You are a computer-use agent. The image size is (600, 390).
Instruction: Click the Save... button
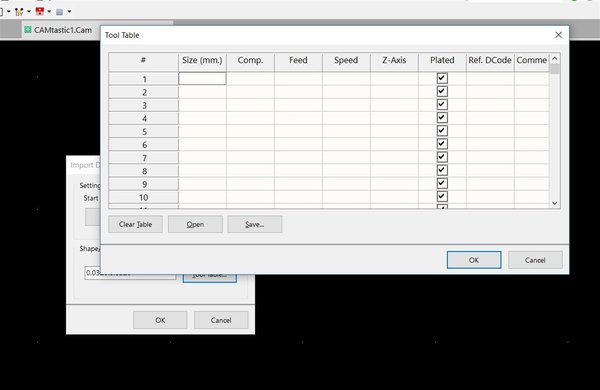[255, 224]
